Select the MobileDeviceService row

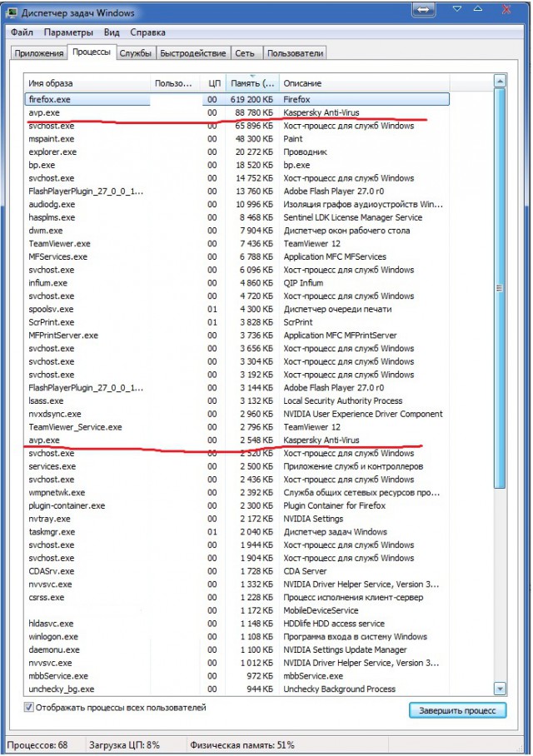(237, 610)
